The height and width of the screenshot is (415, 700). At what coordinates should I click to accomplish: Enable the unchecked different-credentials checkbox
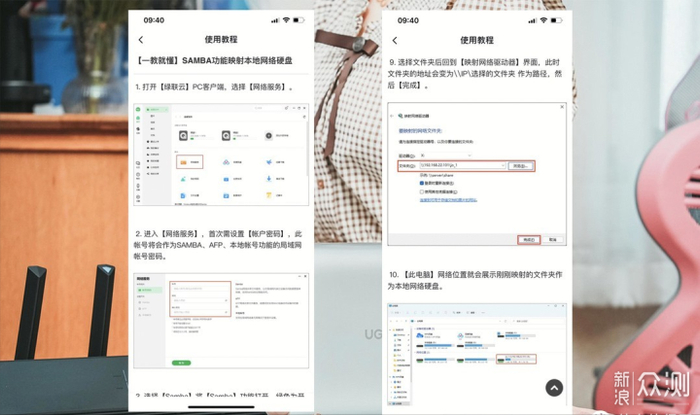421,191
